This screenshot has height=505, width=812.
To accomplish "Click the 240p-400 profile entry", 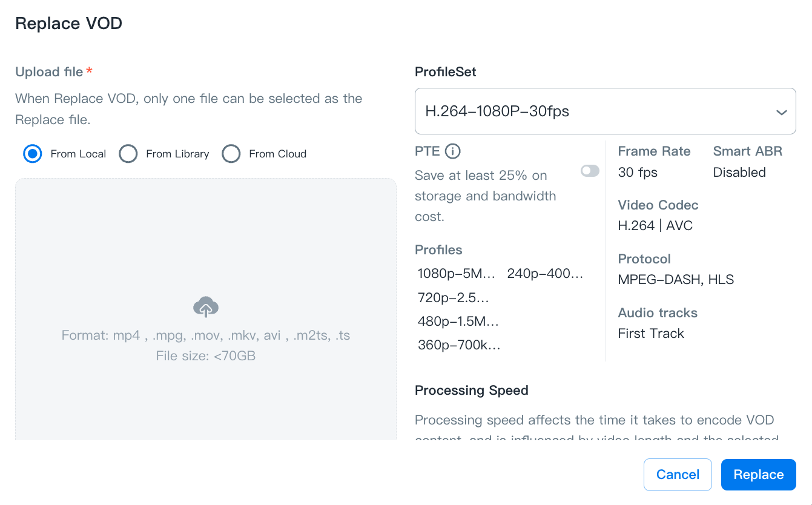I will pos(545,274).
